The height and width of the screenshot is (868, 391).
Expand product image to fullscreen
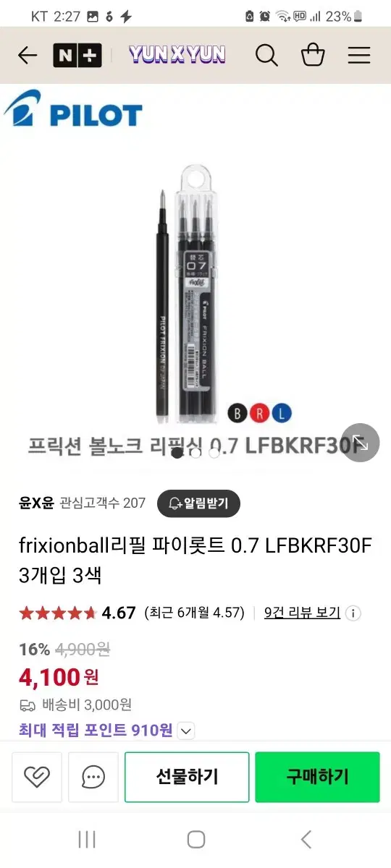click(361, 442)
